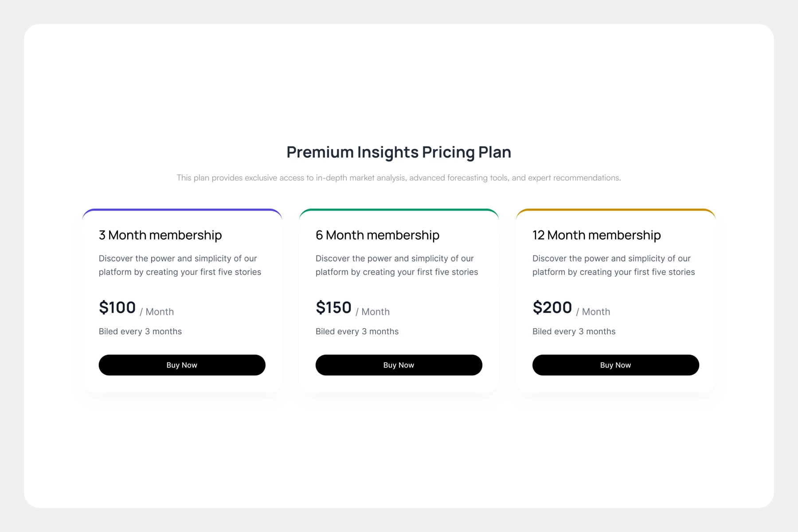Select the 3 Month membership title
Viewport: 798px width, 532px height.
tap(160, 235)
